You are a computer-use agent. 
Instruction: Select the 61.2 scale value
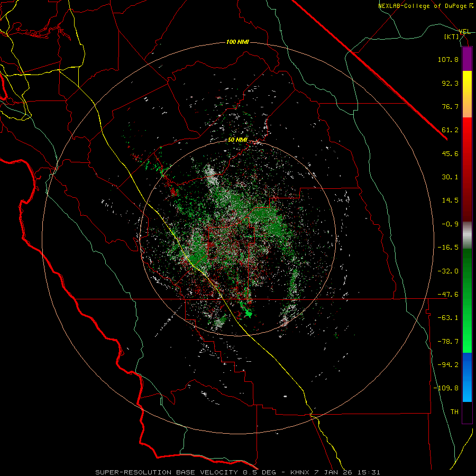(x=450, y=130)
